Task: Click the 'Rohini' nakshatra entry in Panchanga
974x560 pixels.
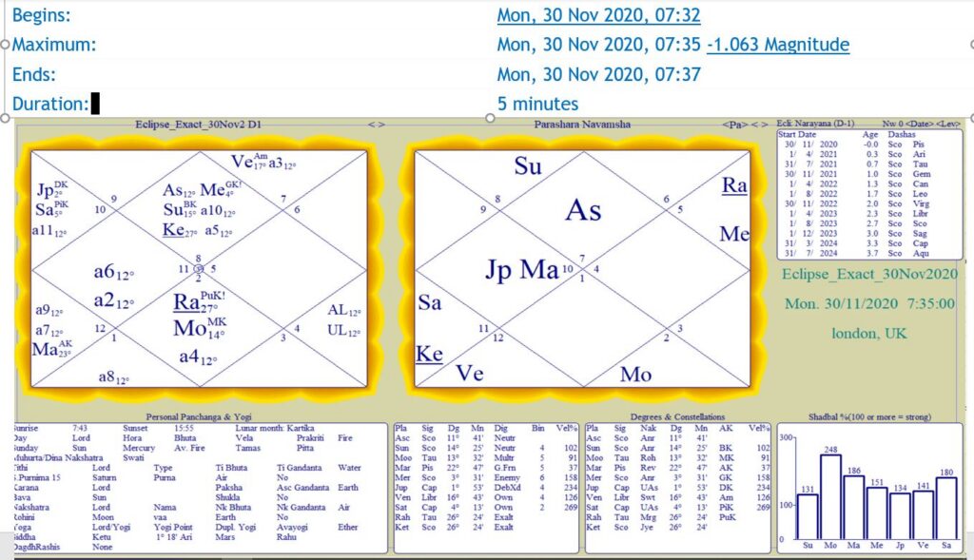Action: [x=24, y=517]
